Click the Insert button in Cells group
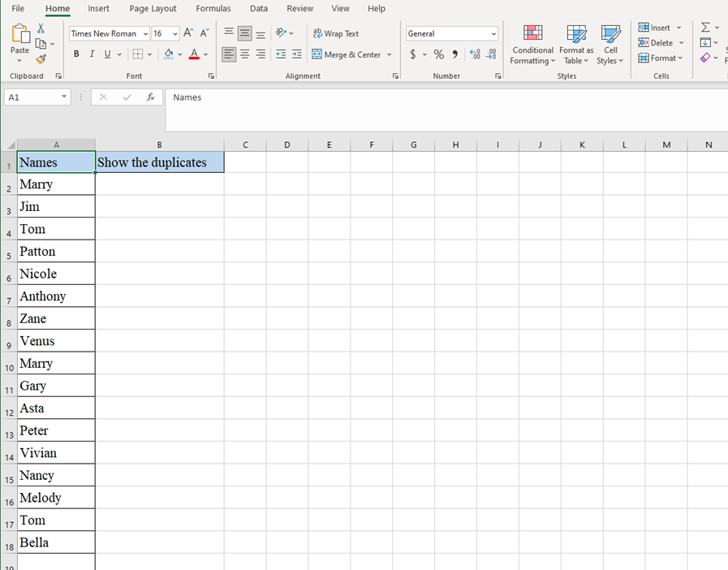 656,27
